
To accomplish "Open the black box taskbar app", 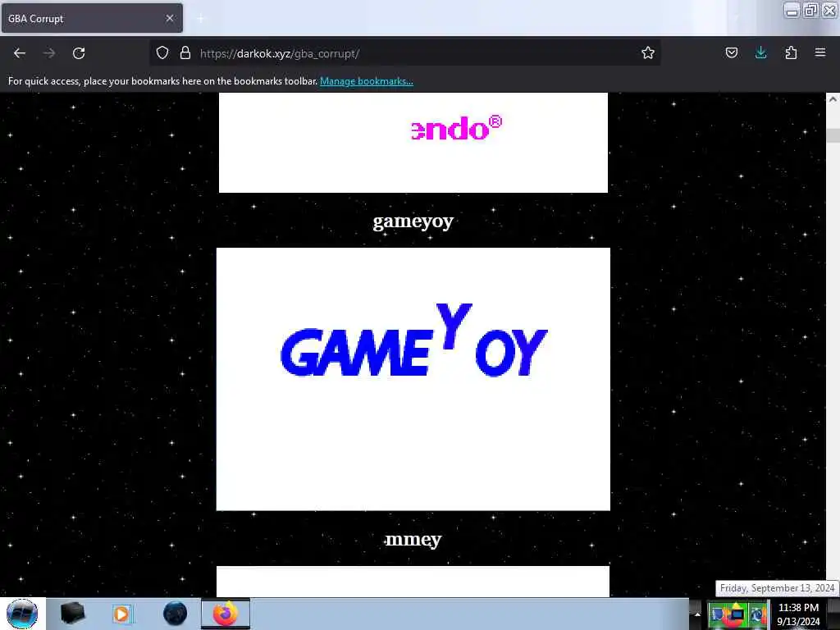I will (72, 614).
